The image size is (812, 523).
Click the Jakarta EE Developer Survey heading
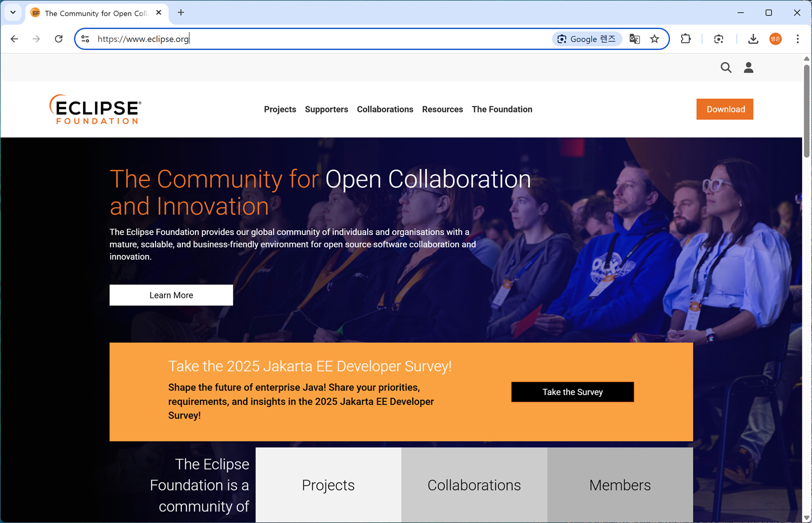click(x=310, y=366)
